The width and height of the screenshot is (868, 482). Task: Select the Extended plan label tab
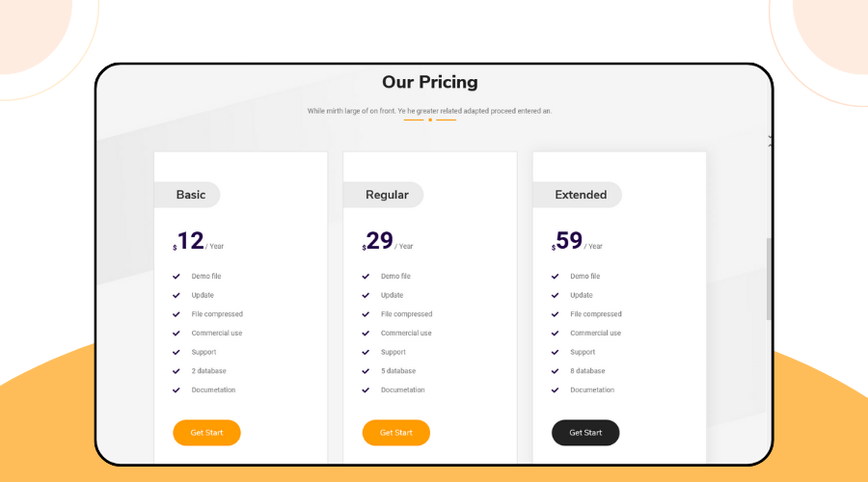point(579,195)
